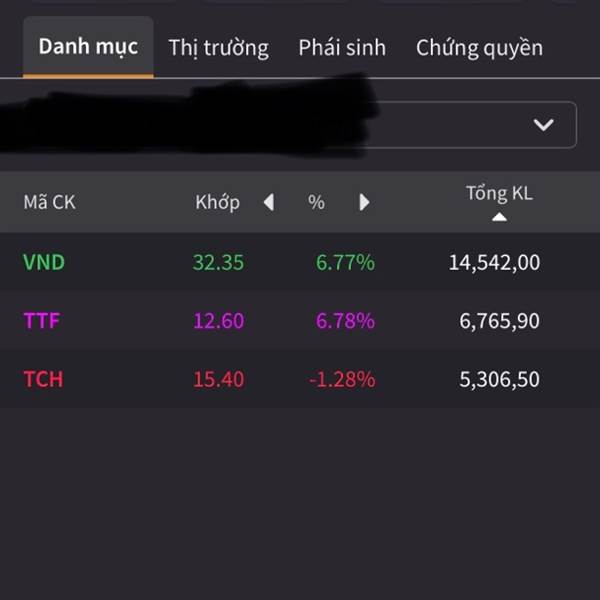Image resolution: width=600 pixels, height=600 pixels.
Task: Open the VND stock ticker
Action: coord(44,262)
